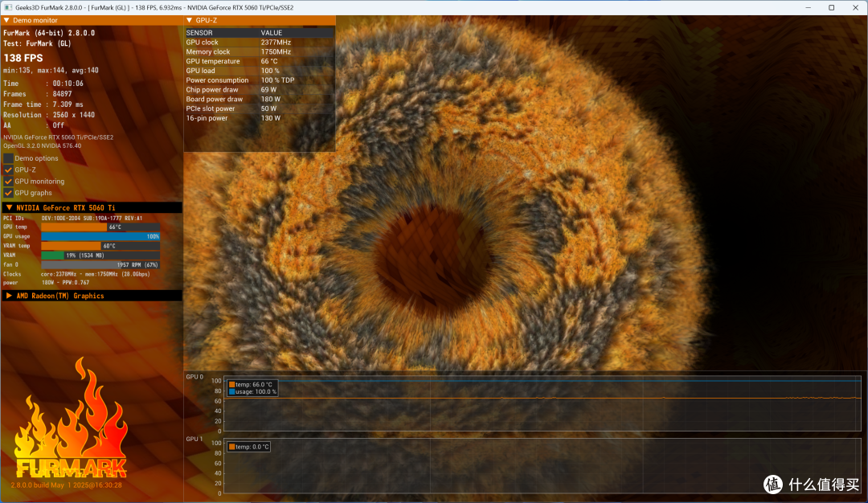Image resolution: width=868 pixels, height=503 pixels.
Task: Click the Memory clock 1750MHz row
Action: click(x=260, y=51)
